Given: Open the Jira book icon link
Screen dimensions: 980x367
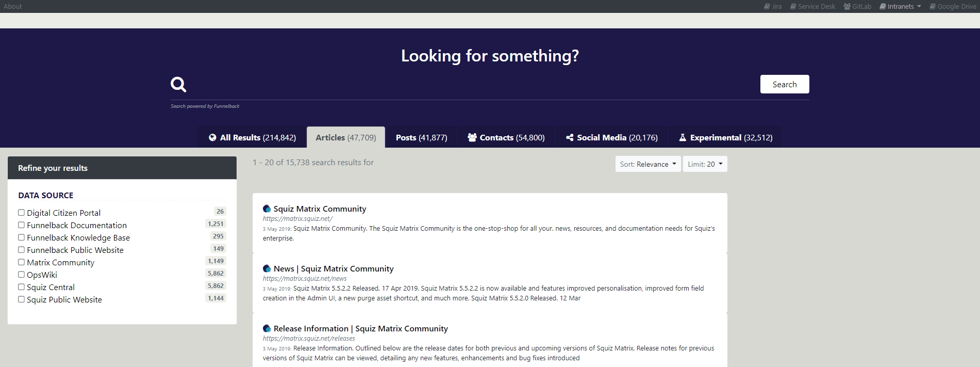Looking at the screenshot, I should click(x=767, y=7).
